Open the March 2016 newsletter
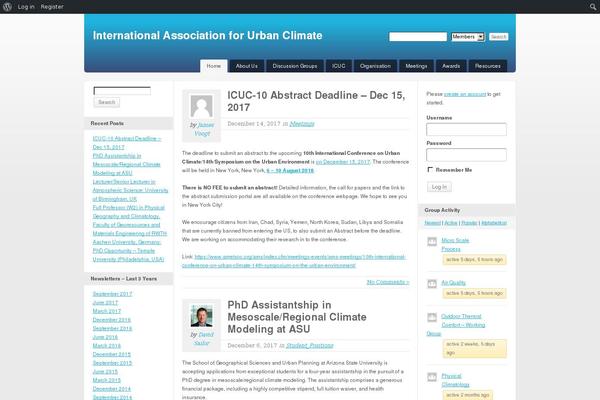Image resolution: width=600 pixels, height=400 pixels. click(106, 346)
